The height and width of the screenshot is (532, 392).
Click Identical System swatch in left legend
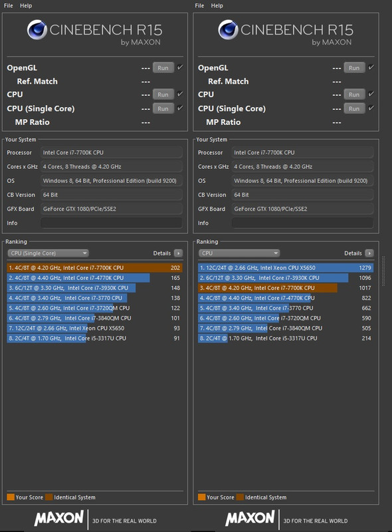click(49, 497)
